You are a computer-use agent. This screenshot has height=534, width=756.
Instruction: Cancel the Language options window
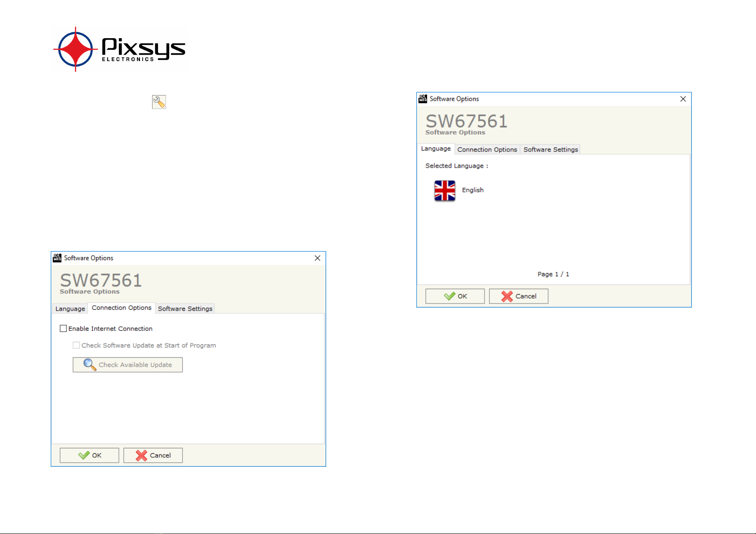click(519, 296)
